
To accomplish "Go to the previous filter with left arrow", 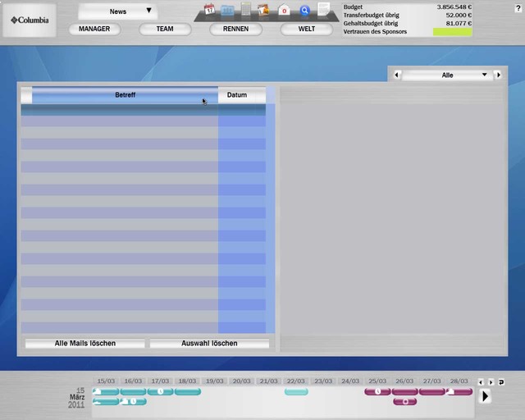I will 397,75.
